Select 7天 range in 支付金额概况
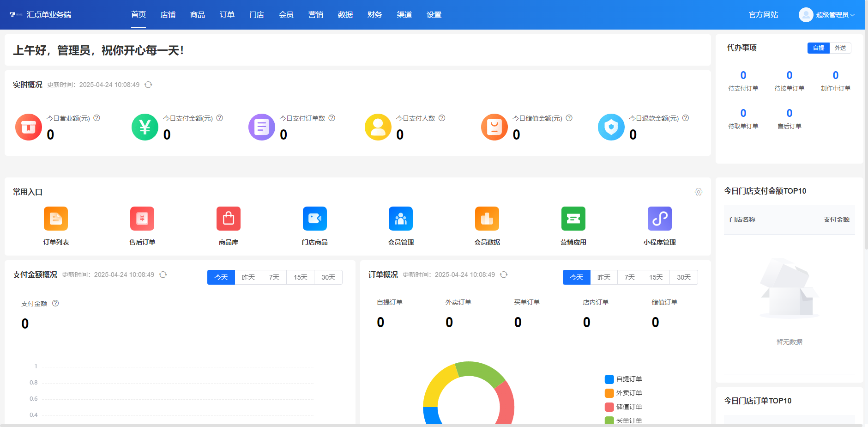The height and width of the screenshot is (427, 868). click(x=274, y=277)
